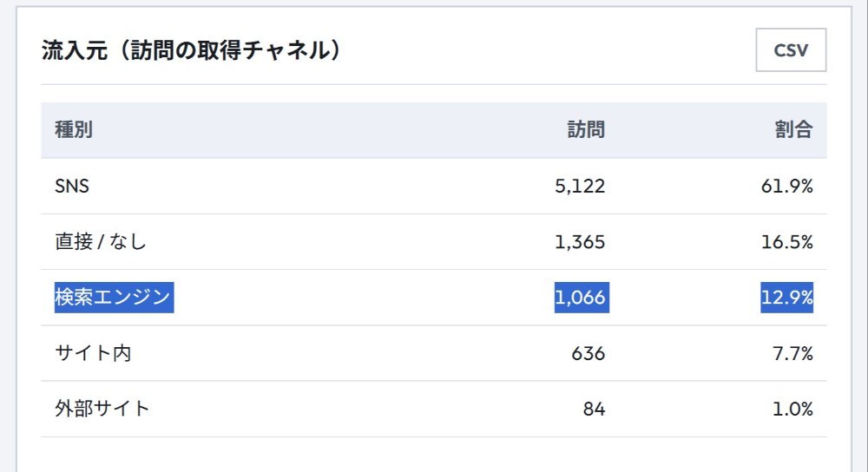Click the highlighted 1,066 value

point(582,297)
